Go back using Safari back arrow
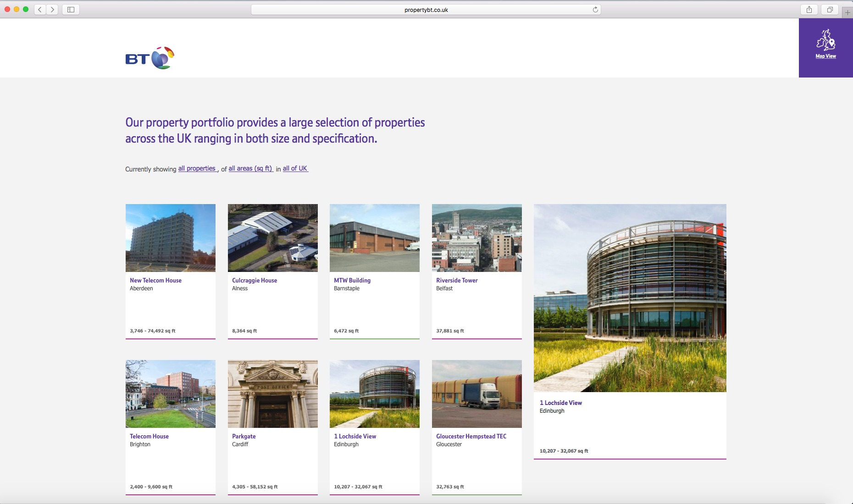Viewport: 853px width, 504px height. (x=40, y=10)
